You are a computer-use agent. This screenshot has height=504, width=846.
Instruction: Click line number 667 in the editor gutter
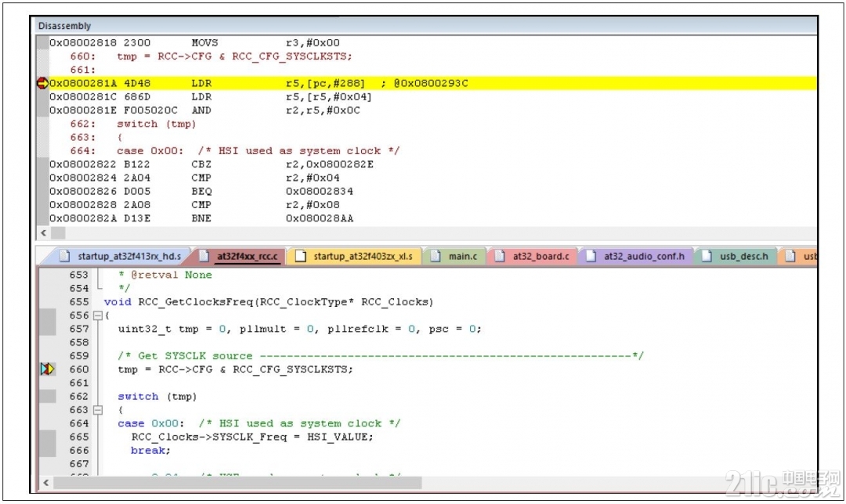coord(79,464)
